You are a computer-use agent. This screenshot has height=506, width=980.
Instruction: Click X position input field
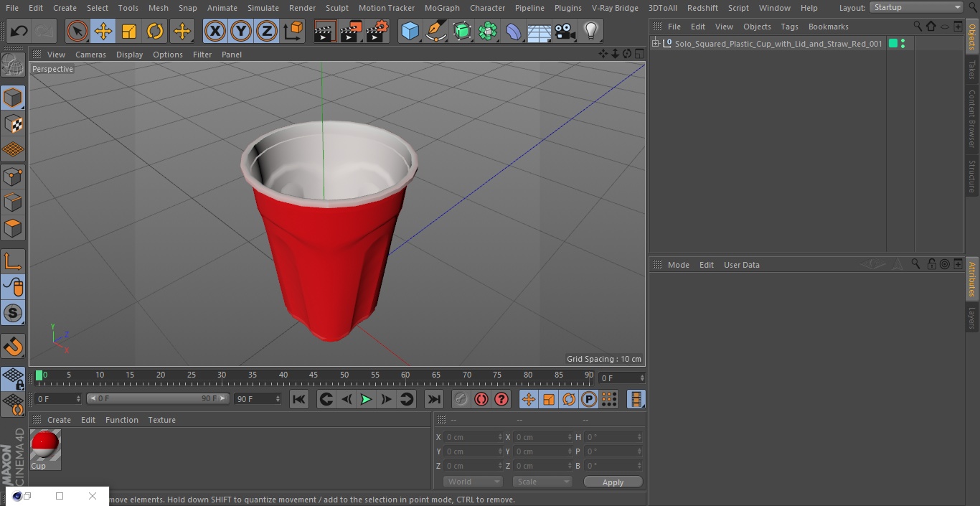point(473,437)
